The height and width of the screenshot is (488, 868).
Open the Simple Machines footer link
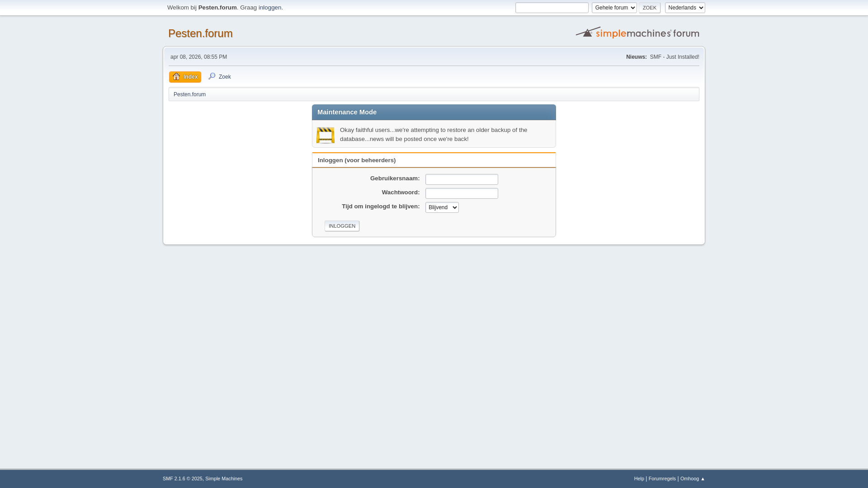pos(224,479)
